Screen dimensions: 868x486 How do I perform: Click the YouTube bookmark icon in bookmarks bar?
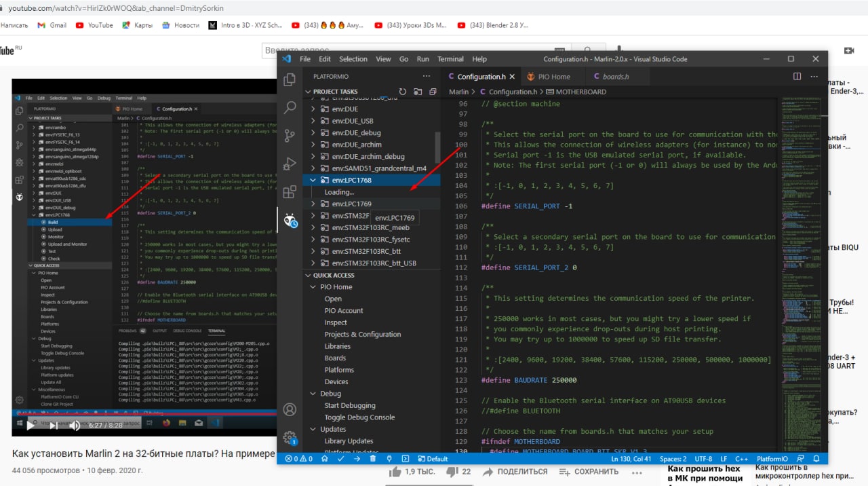80,25
